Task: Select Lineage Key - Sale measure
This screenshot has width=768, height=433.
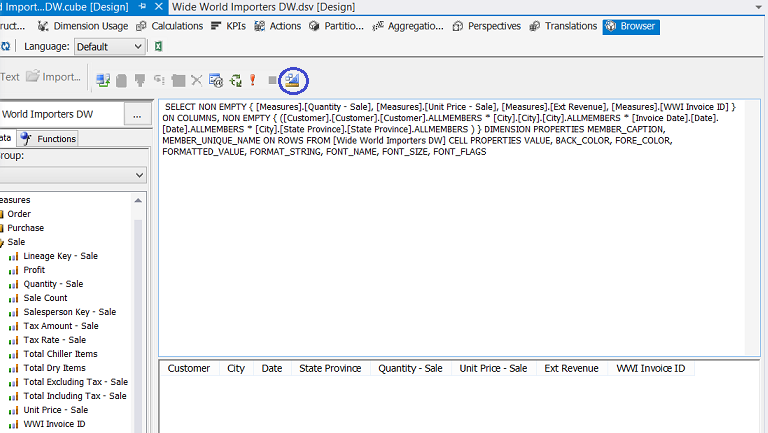Action: (x=60, y=256)
